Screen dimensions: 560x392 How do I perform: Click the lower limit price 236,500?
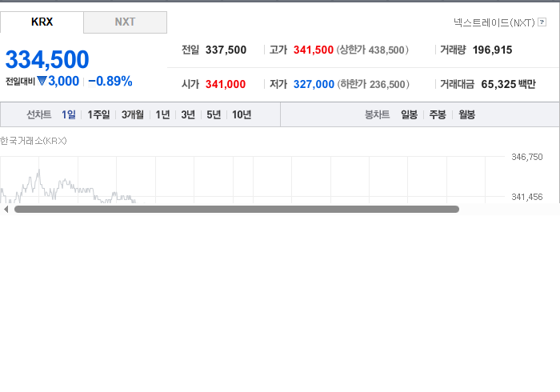(x=387, y=84)
